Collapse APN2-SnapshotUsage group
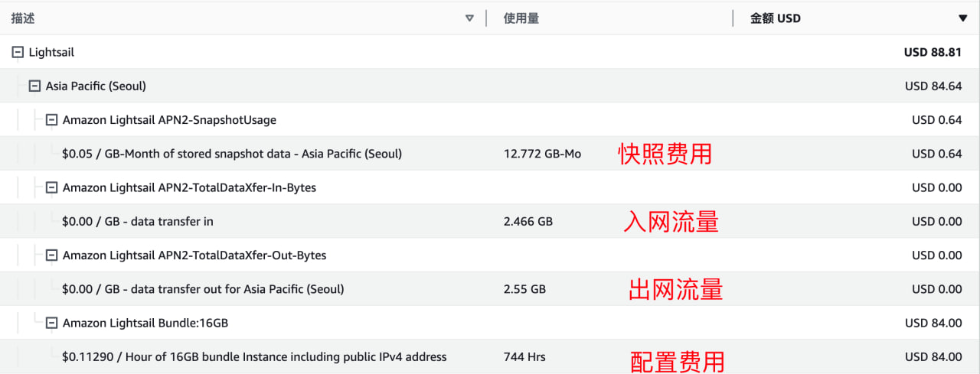 [x=51, y=120]
